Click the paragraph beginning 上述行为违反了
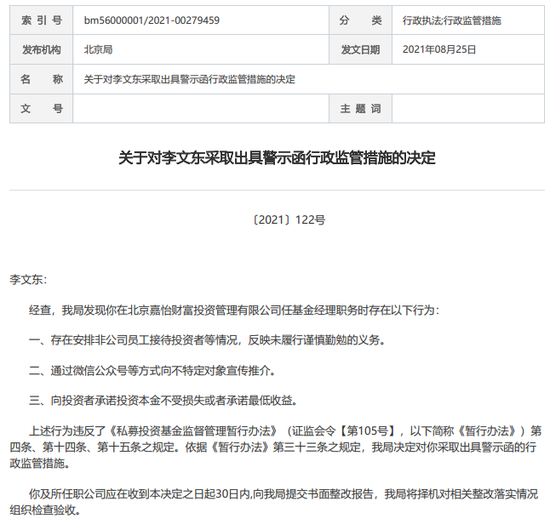The width and height of the screenshot is (550, 524). (x=275, y=447)
